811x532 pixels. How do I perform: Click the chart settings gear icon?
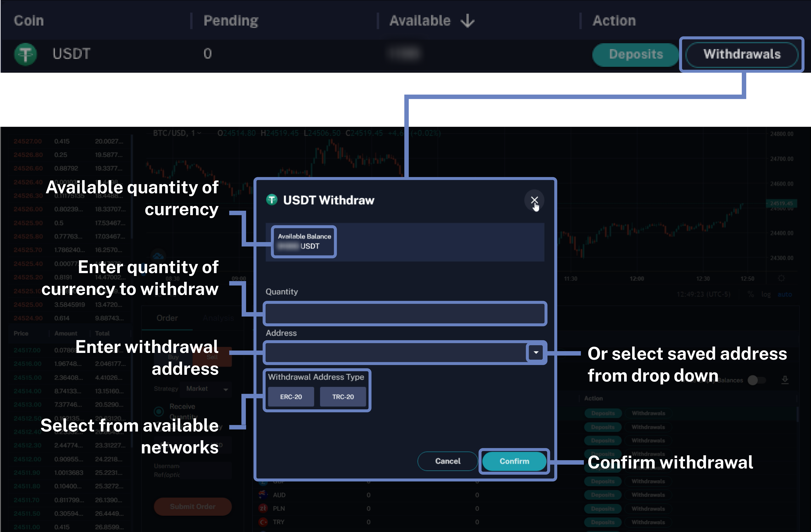tap(781, 278)
